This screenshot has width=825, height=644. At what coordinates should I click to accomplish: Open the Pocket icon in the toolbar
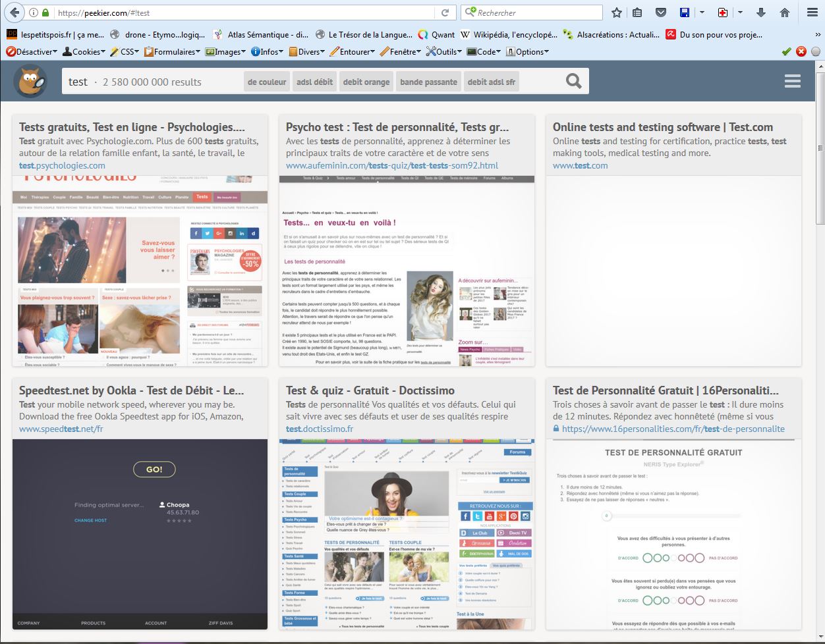(661, 13)
